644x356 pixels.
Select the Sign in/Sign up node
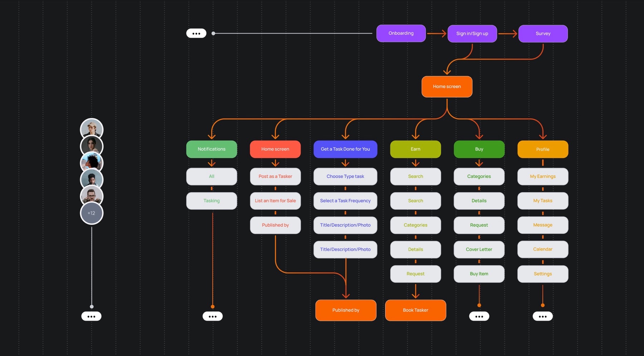tap(472, 34)
